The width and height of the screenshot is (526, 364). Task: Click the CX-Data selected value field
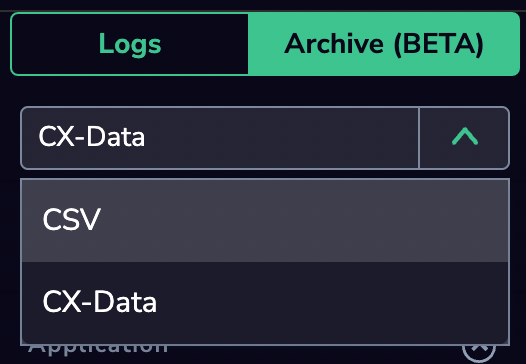pos(220,138)
